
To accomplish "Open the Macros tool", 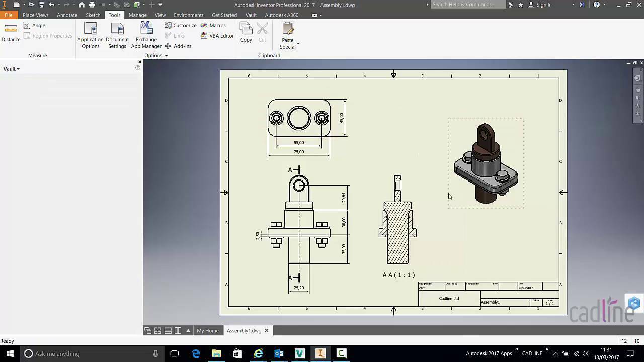I will [x=213, y=25].
